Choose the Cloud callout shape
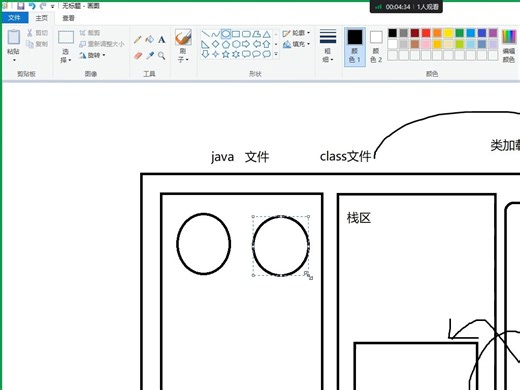 tap(266, 54)
